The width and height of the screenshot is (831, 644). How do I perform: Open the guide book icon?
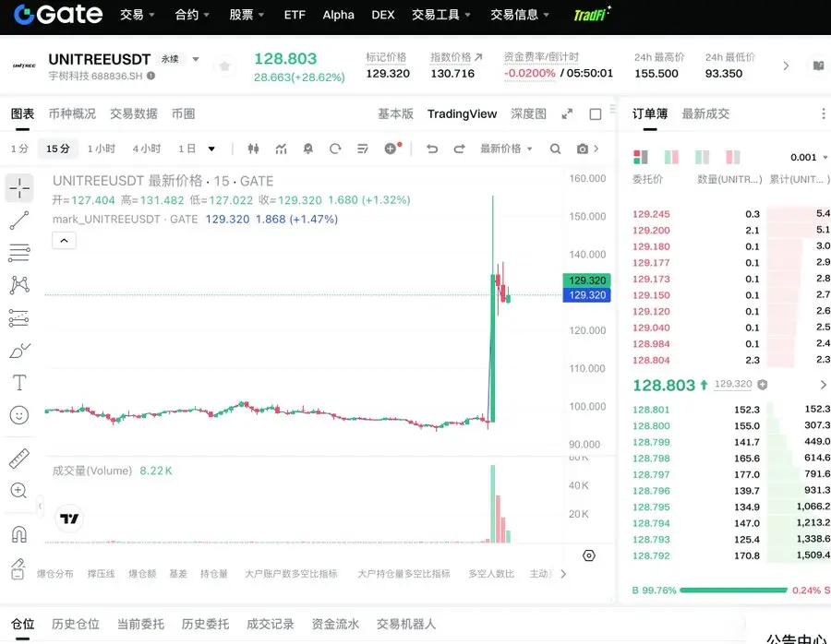[818, 66]
